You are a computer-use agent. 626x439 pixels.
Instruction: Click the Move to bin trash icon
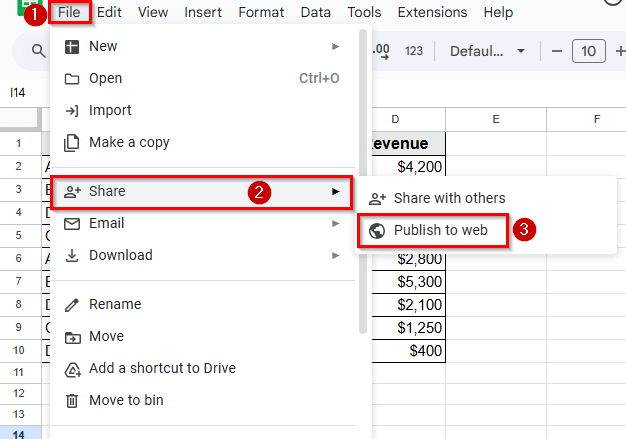(x=72, y=401)
